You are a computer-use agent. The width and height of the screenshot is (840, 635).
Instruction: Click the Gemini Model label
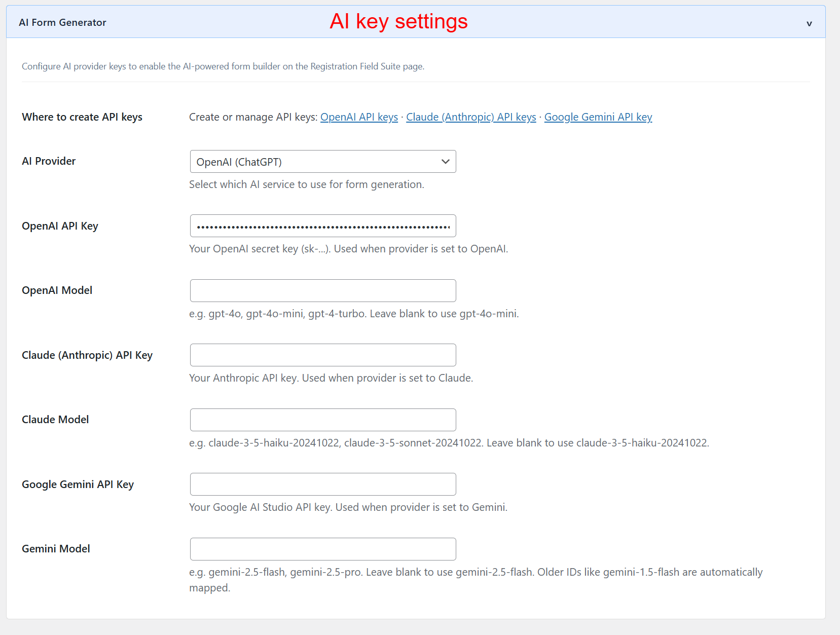(55, 548)
